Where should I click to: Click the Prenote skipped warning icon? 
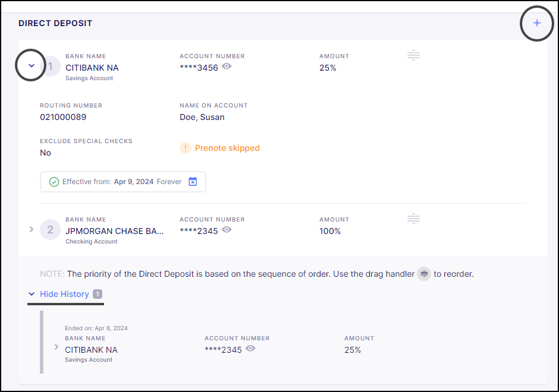click(x=186, y=148)
